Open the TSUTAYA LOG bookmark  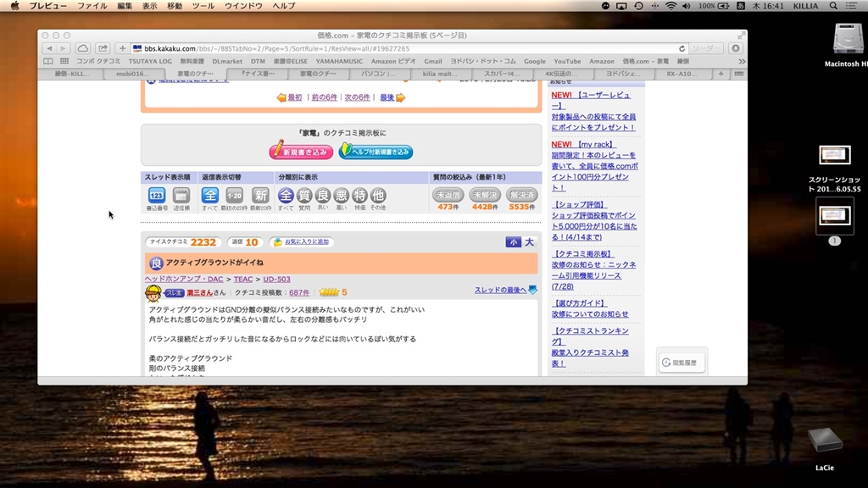150,61
